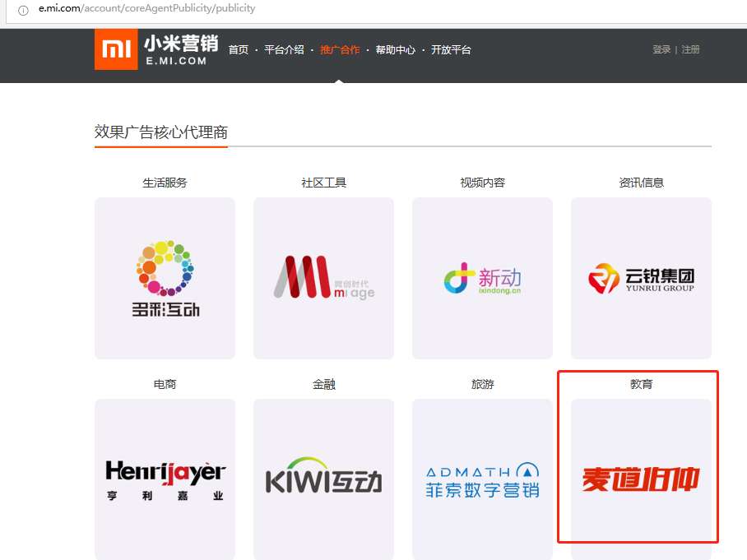
Task: Select the 云锐集团 YUNRUI GROUP logo
Action: [x=641, y=277]
